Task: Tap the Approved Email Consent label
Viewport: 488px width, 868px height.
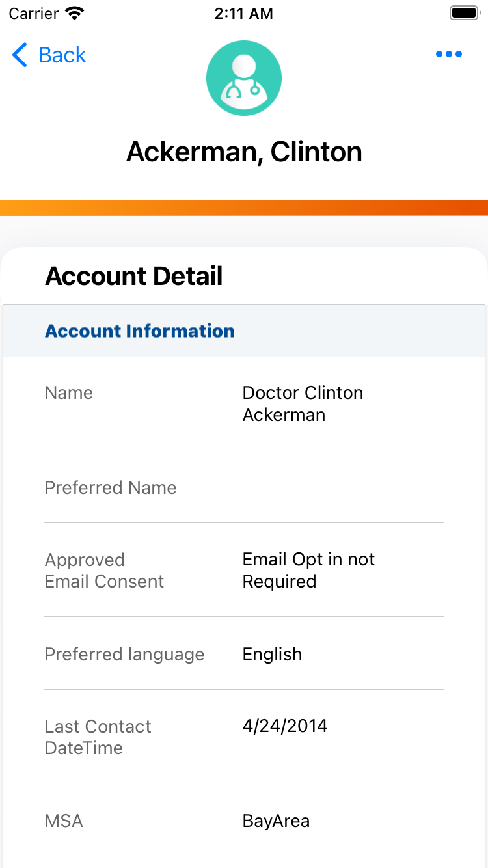Action: (104, 571)
